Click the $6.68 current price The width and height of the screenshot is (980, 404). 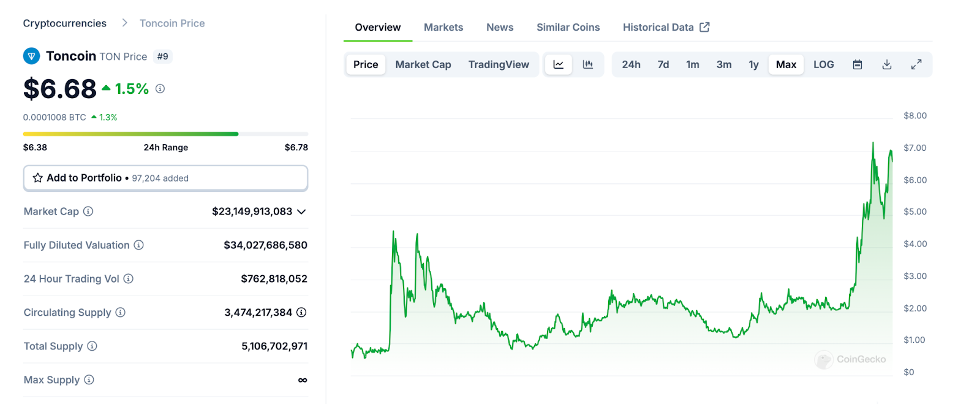coord(60,89)
